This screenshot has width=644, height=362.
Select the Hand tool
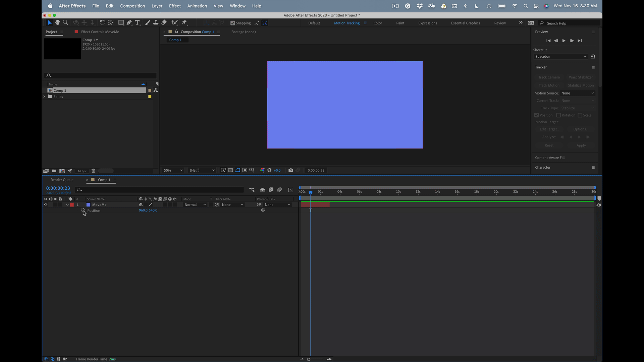click(57, 22)
